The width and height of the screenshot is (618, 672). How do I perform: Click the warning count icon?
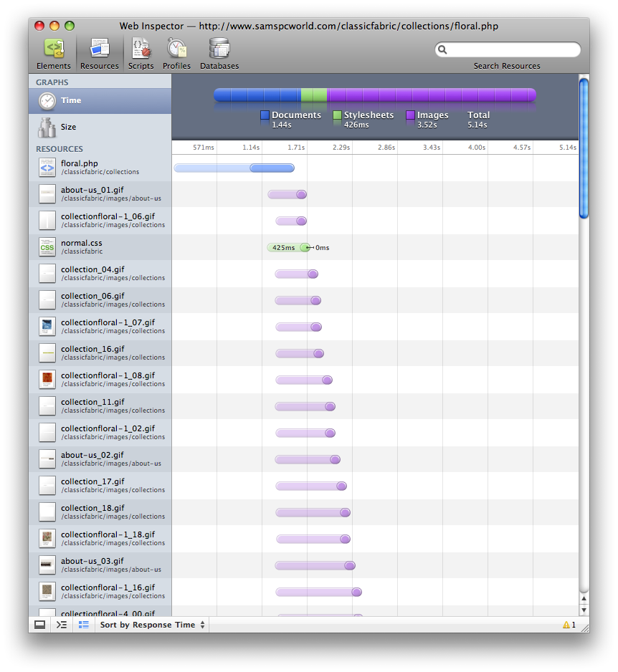click(x=569, y=625)
